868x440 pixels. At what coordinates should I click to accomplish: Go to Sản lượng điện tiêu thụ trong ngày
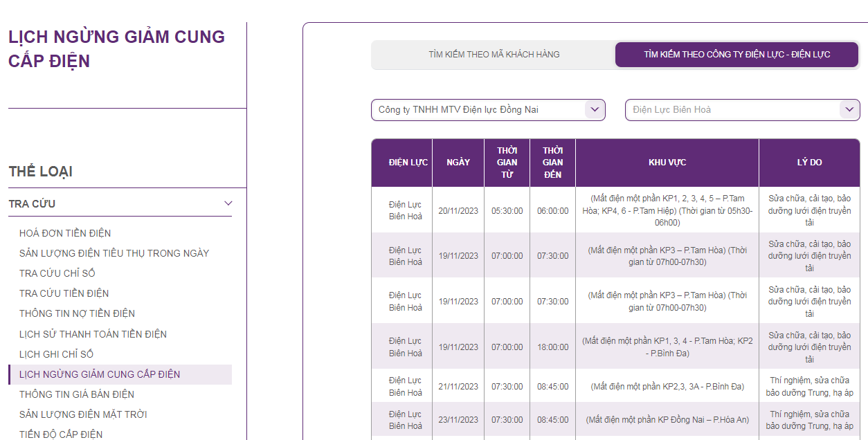114,253
